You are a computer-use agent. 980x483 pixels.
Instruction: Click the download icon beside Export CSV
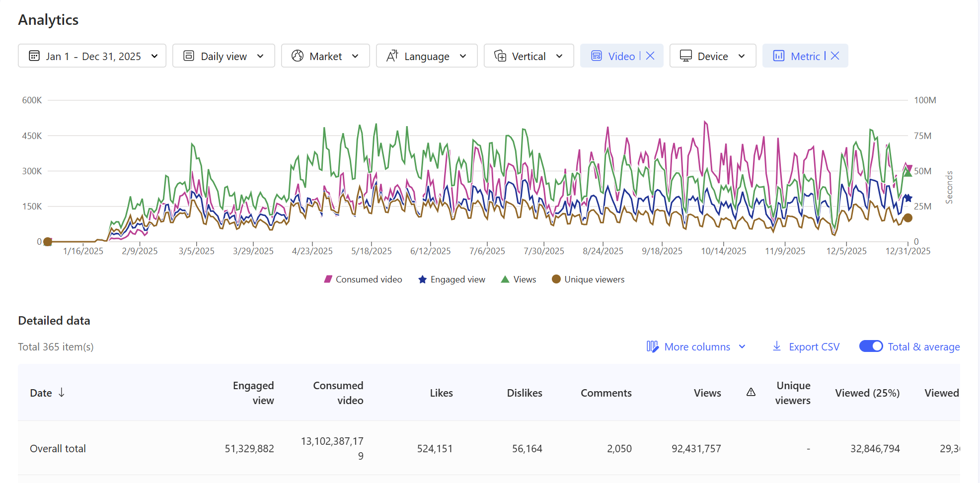click(777, 346)
